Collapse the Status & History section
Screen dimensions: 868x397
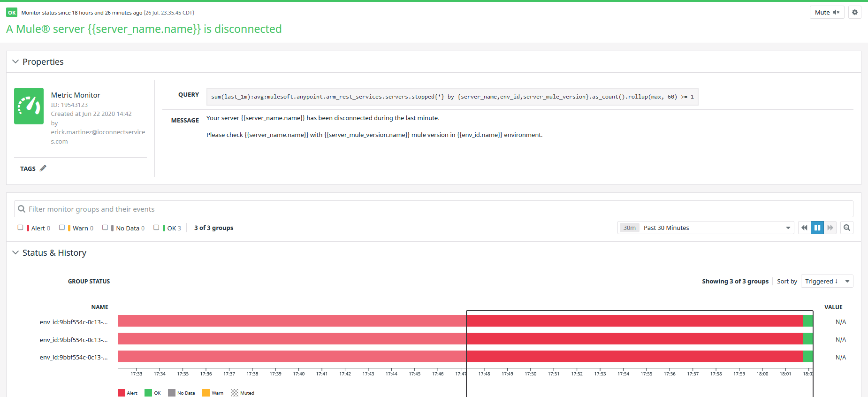click(15, 252)
